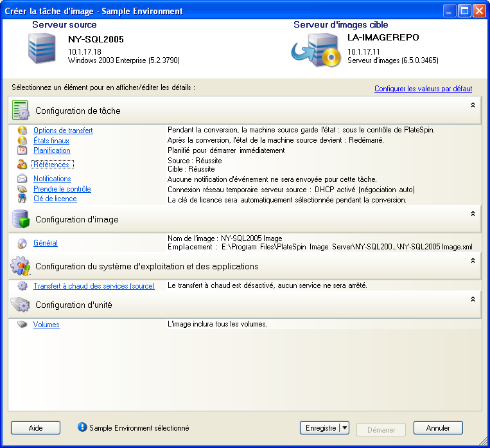Click the OS and applications configuration gear icon

tap(21, 266)
